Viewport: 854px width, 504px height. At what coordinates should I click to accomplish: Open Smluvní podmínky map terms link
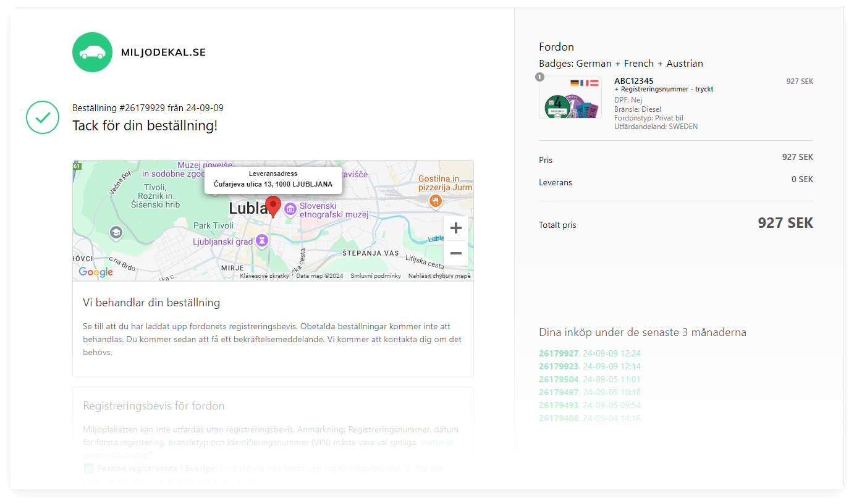pyautogui.click(x=376, y=276)
